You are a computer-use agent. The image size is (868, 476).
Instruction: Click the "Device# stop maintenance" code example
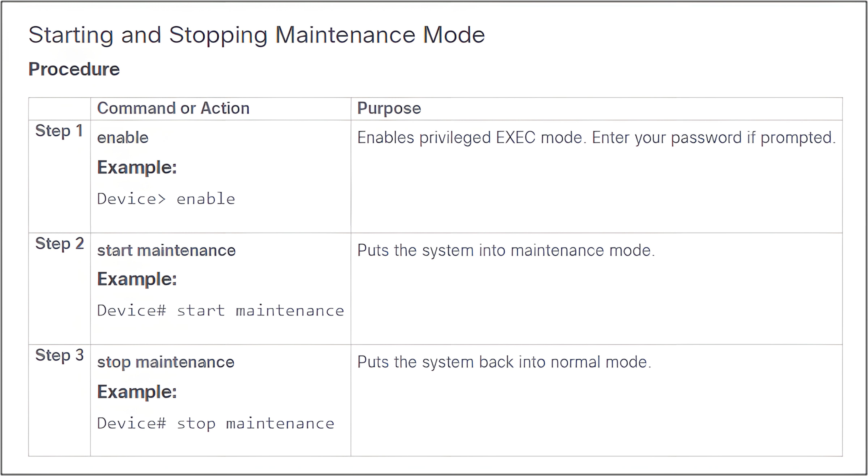(x=216, y=424)
